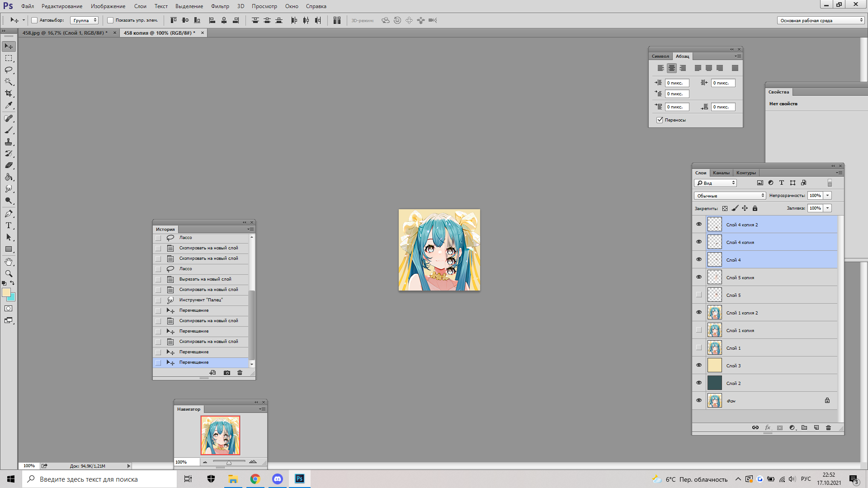The image size is (868, 488).
Task: Open the Изображение menu
Action: pos(108,6)
